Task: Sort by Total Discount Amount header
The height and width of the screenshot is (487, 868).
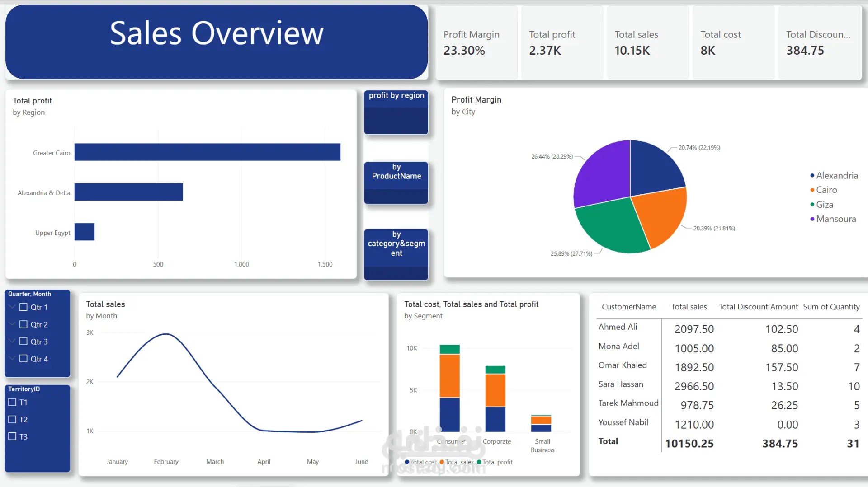Action: coord(758,307)
